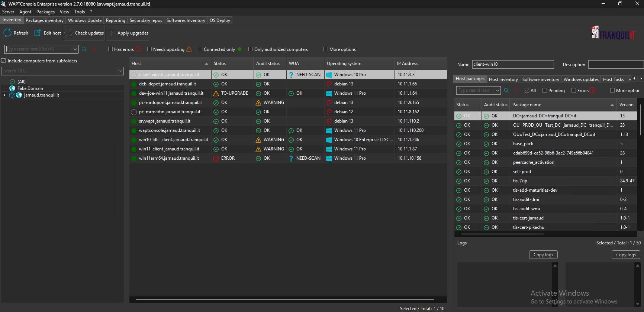Open the Packages menu
Viewport: 644px width, 312px height.
tap(45, 12)
